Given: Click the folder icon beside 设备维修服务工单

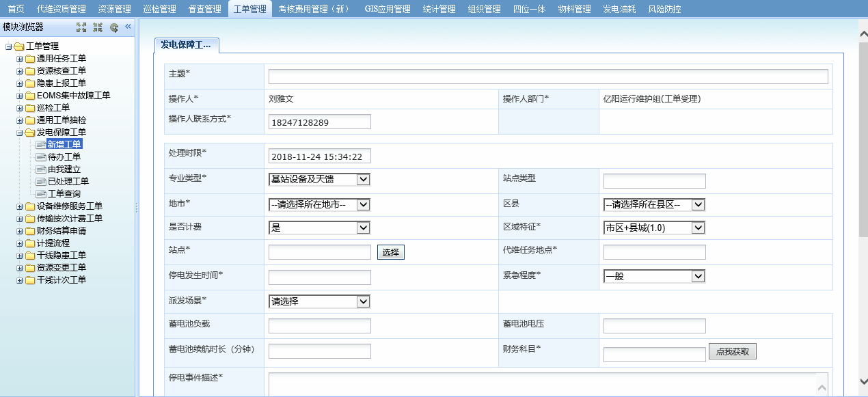Looking at the screenshot, I should coord(30,206).
